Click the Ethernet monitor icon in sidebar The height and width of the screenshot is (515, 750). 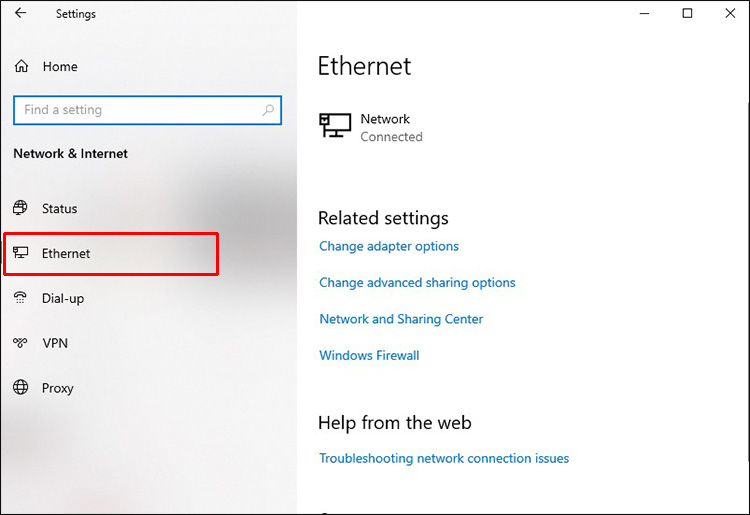point(21,253)
